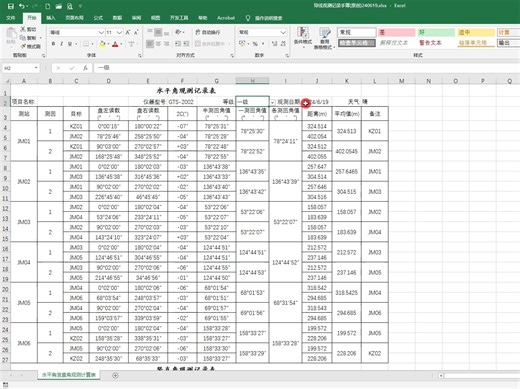Click the Format Painter brush icon
The image size is (520, 389).
[x=23, y=46]
